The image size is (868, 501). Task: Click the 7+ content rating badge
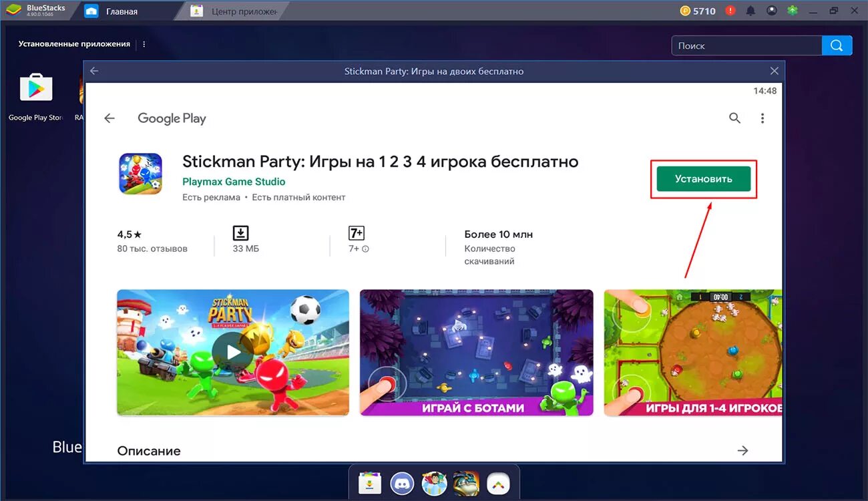357,233
